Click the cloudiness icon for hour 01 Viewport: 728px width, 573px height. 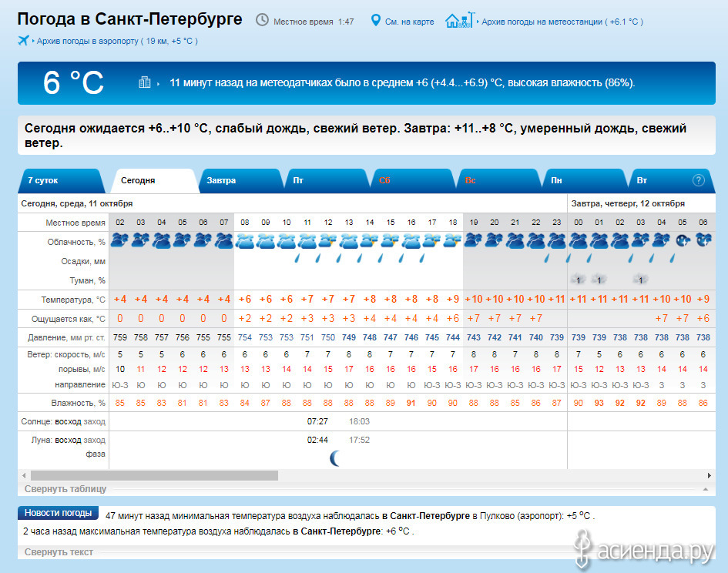pyautogui.click(x=599, y=241)
